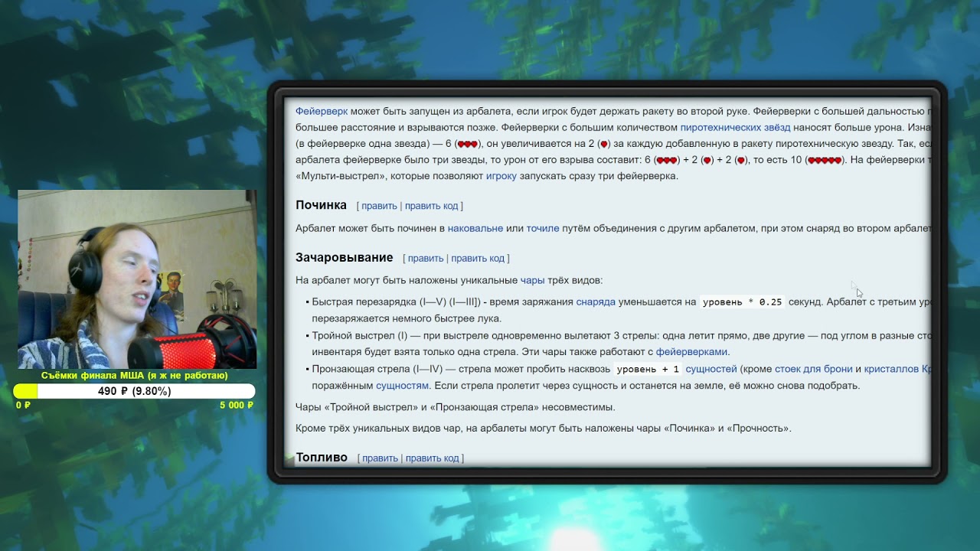Click править код next to Топливо heading

click(433, 458)
